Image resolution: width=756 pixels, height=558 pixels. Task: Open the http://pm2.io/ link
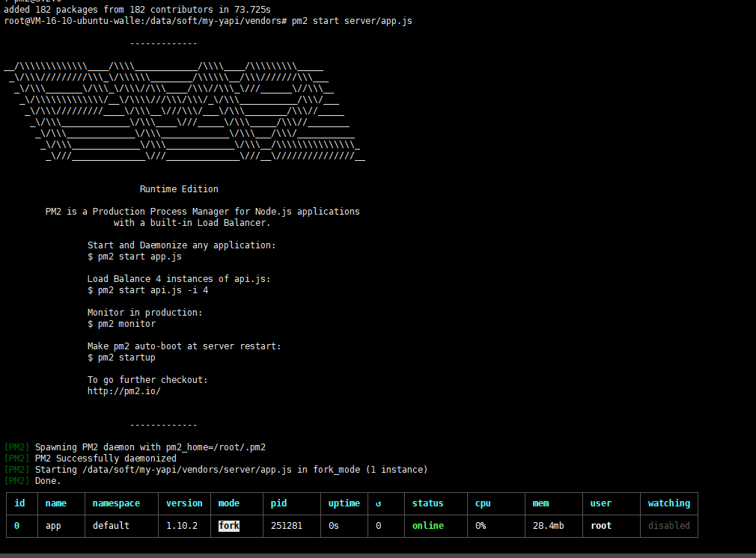124,391
